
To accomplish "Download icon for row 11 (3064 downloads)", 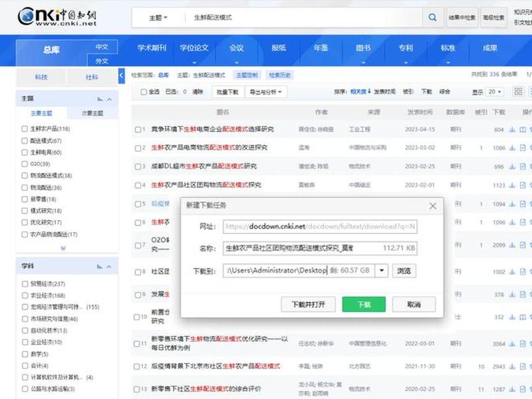I will 512,344.
